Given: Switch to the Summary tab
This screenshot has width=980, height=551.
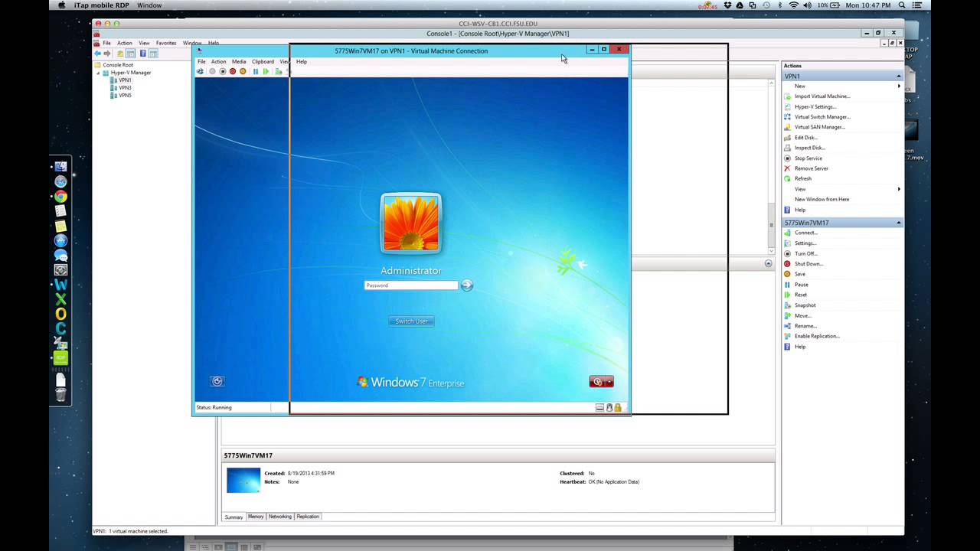Looking at the screenshot, I should tap(234, 517).
